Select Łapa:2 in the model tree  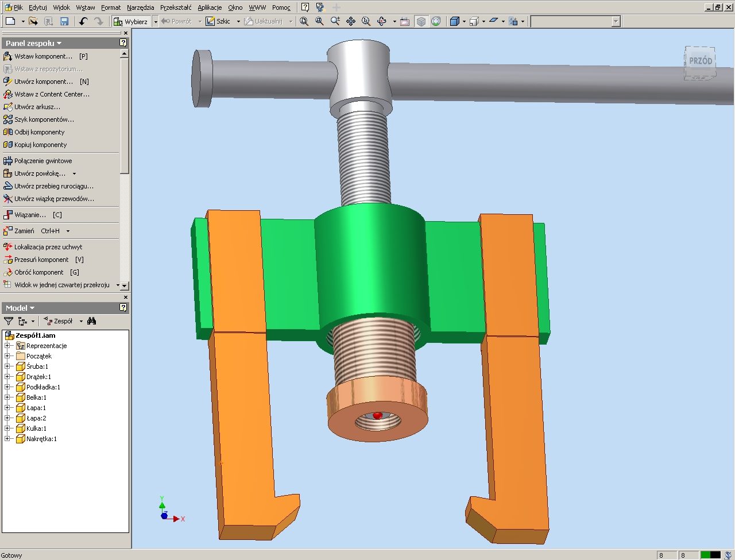point(36,418)
